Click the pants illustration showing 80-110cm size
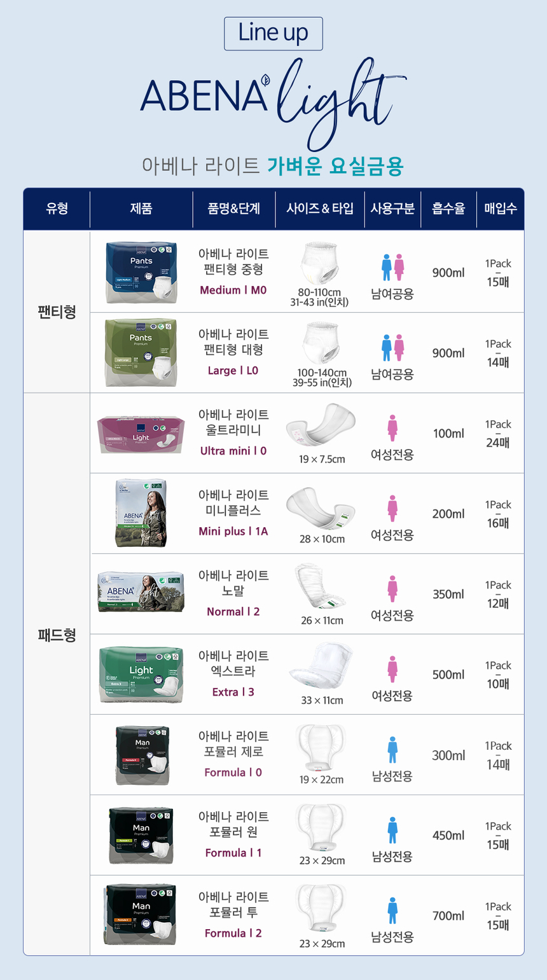The image size is (547, 980). click(x=319, y=264)
